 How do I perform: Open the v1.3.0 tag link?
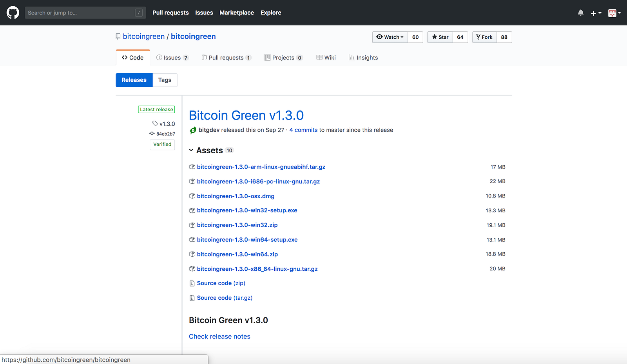[x=164, y=124]
